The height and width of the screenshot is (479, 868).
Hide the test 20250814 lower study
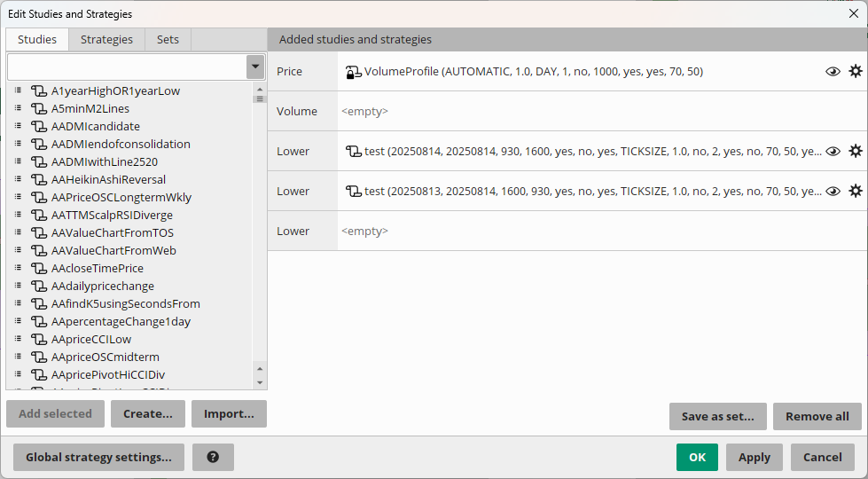pyautogui.click(x=833, y=152)
